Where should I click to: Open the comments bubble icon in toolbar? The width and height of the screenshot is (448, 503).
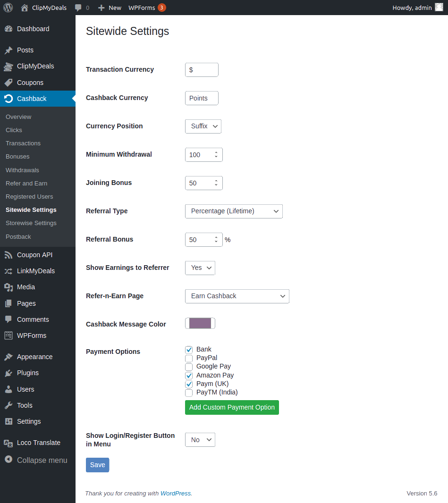click(x=78, y=8)
